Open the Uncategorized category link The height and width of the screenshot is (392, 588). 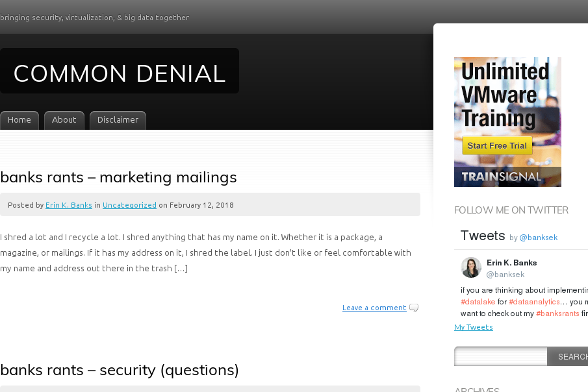click(129, 205)
